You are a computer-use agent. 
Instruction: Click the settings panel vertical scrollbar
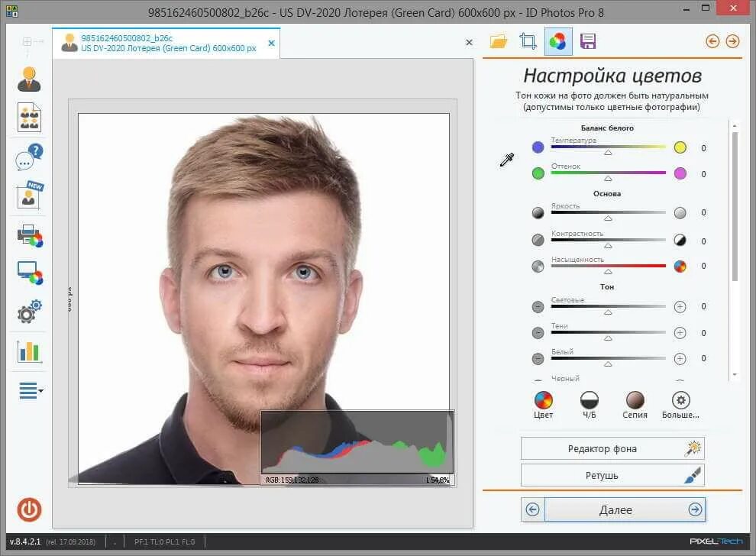735,206
